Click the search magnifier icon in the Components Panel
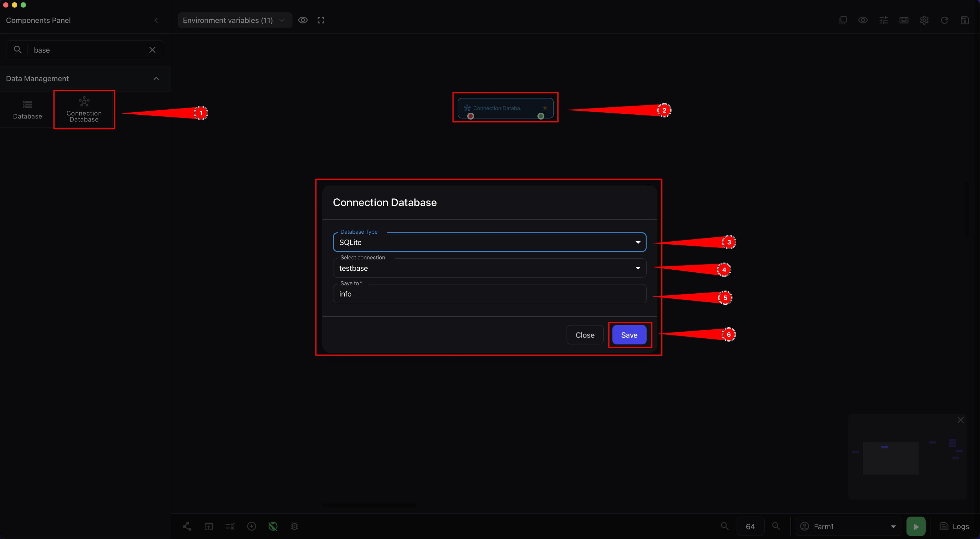Image resolution: width=980 pixels, height=539 pixels. click(x=18, y=50)
